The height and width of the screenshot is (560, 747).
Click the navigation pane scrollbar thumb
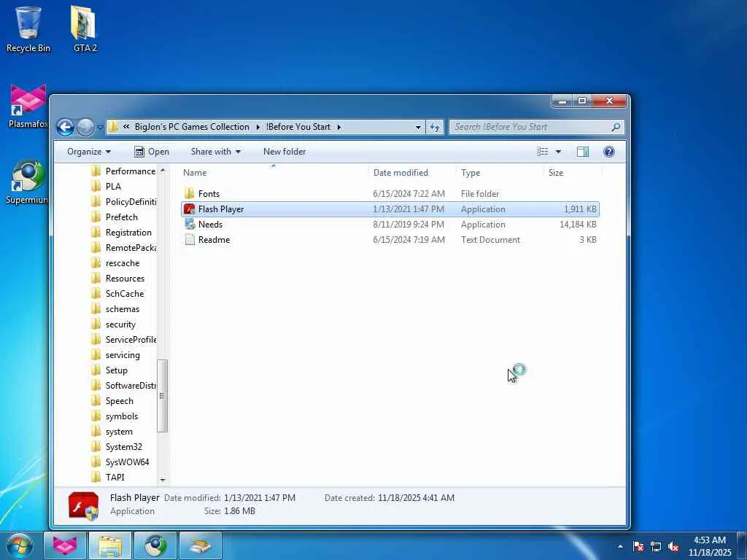point(163,395)
